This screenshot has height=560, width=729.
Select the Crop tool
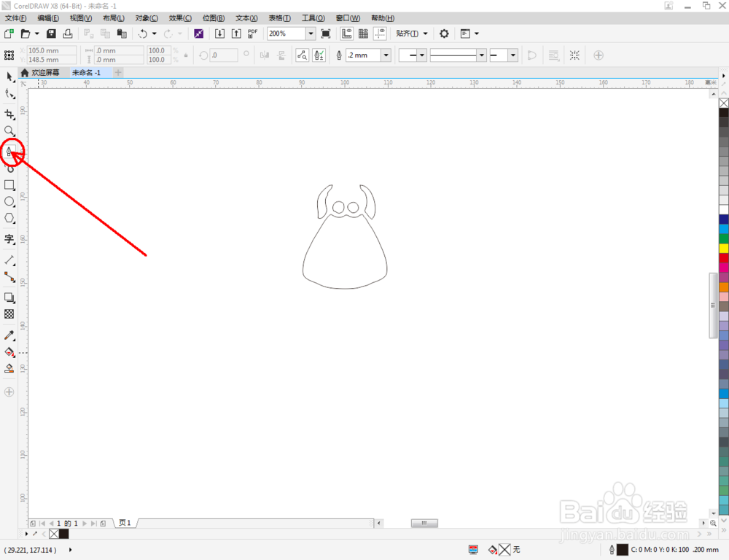pos(9,114)
